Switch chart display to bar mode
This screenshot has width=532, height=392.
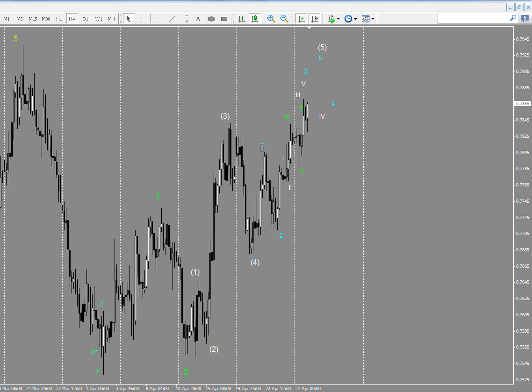(x=242, y=19)
